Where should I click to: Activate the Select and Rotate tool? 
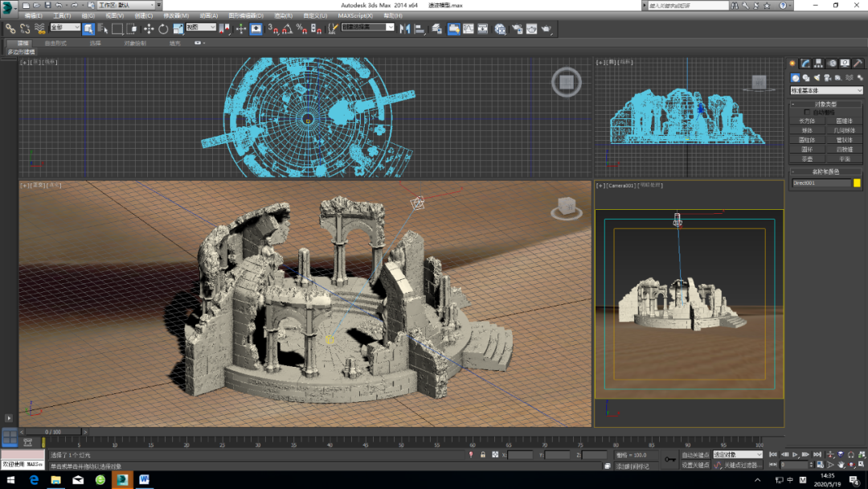(162, 29)
